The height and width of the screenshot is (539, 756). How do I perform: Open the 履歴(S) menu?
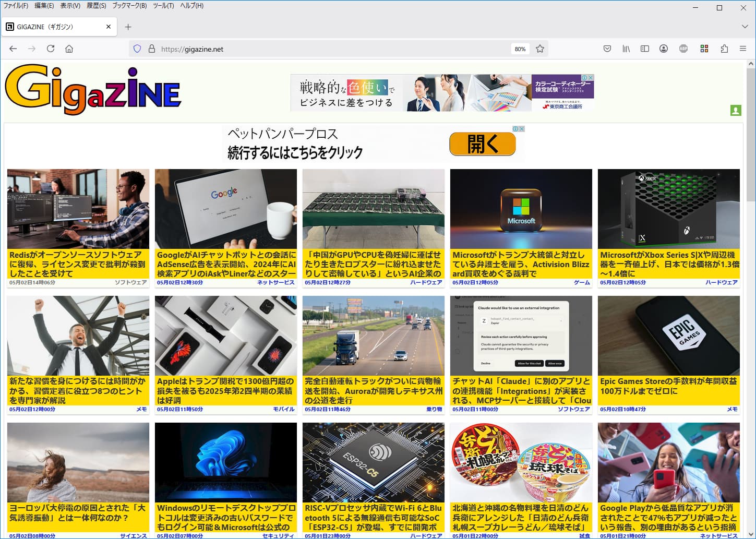pos(96,6)
